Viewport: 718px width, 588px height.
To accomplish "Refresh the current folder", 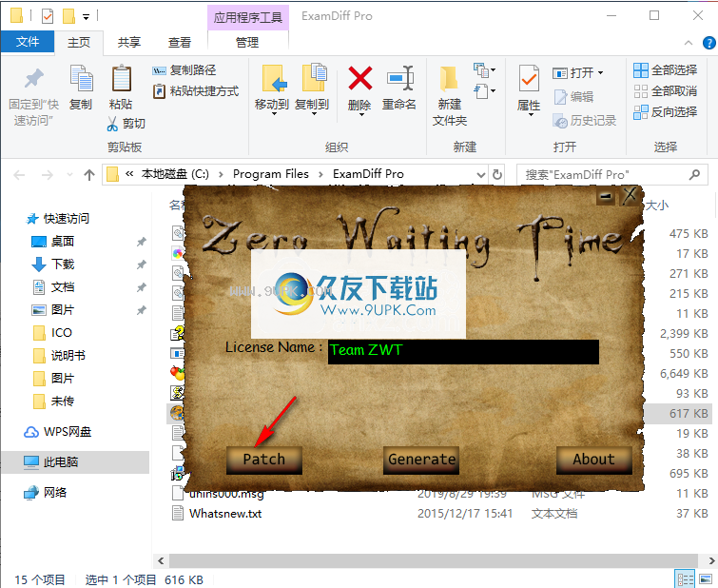I will point(497,175).
